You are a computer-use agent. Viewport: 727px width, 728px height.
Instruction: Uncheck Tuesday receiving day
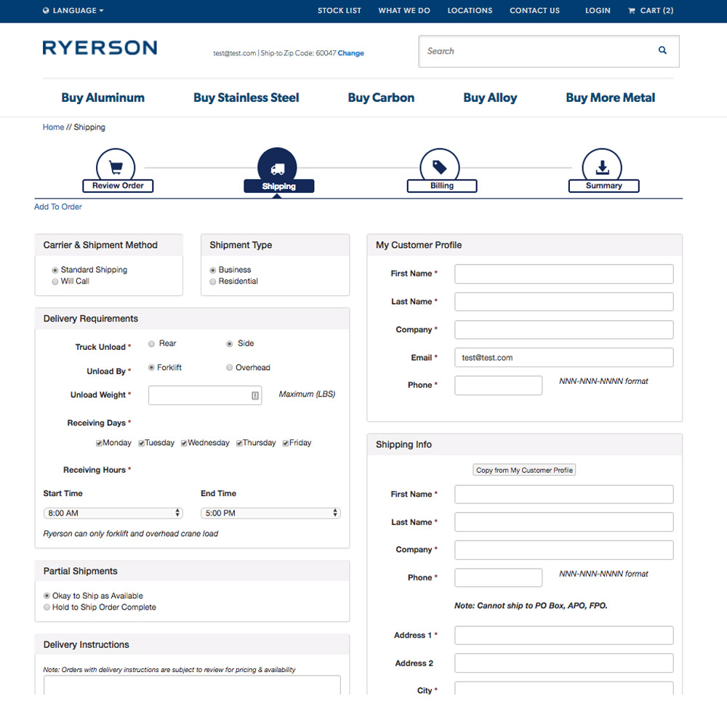141,443
